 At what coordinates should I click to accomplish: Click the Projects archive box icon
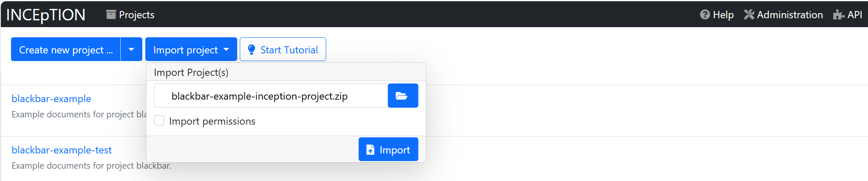coord(111,14)
